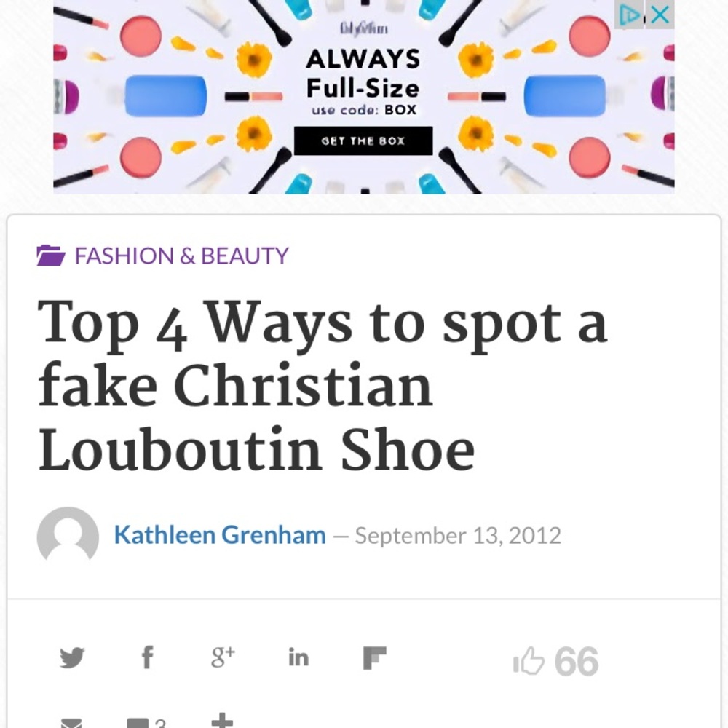Open more sharing options with the plus icon

223,719
